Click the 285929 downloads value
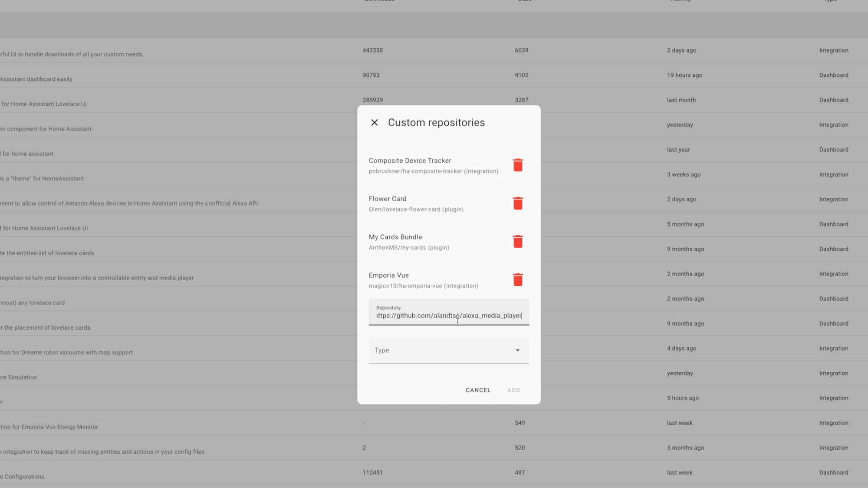This screenshot has height=488, width=868. pos(373,100)
